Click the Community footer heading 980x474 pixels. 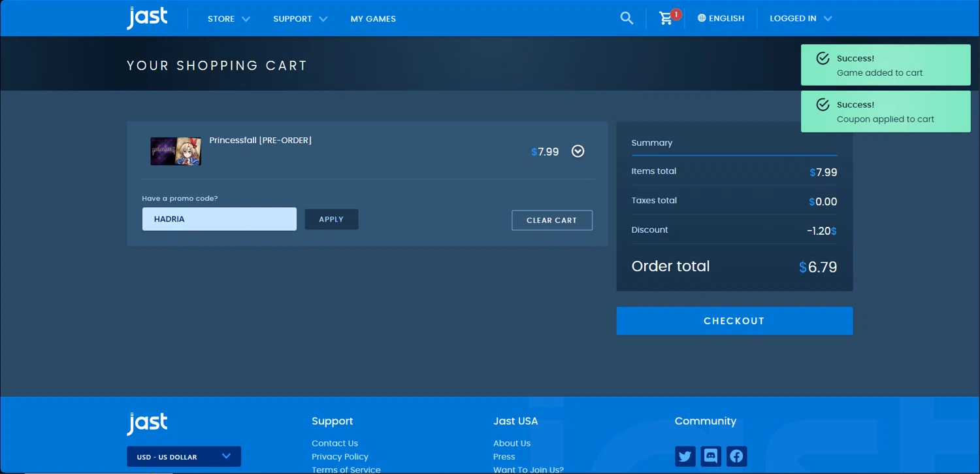pos(705,421)
